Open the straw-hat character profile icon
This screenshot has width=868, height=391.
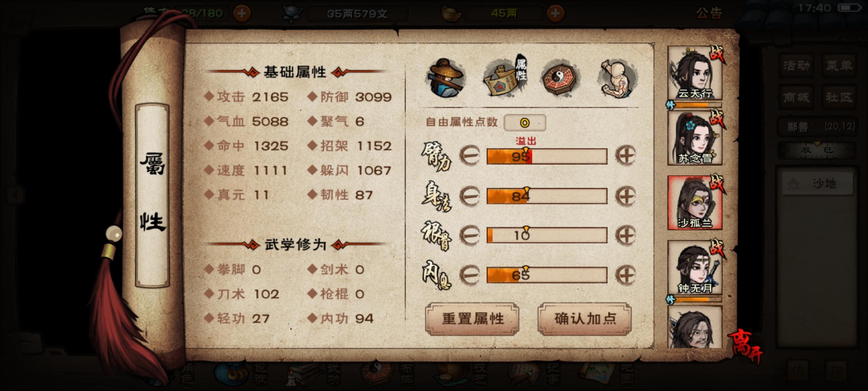[446, 78]
